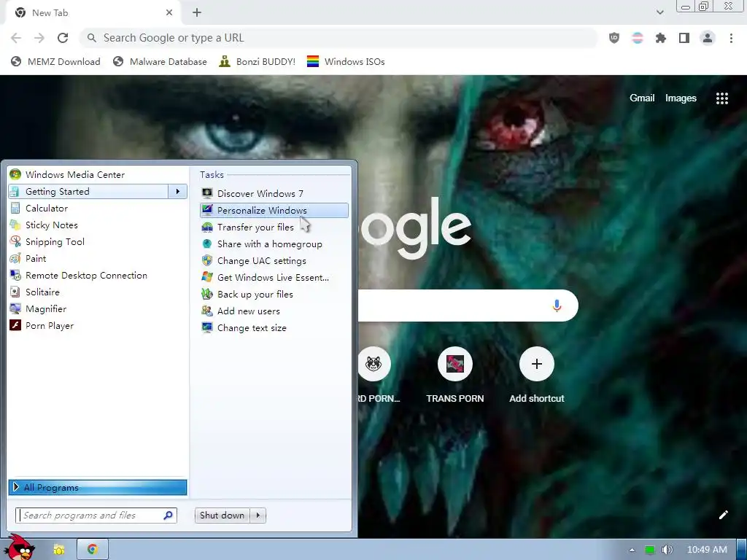Image resolution: width=747 pixels, height=560 pixels.
Task: Click the Chrome address bar
Action: click(338, 38)
